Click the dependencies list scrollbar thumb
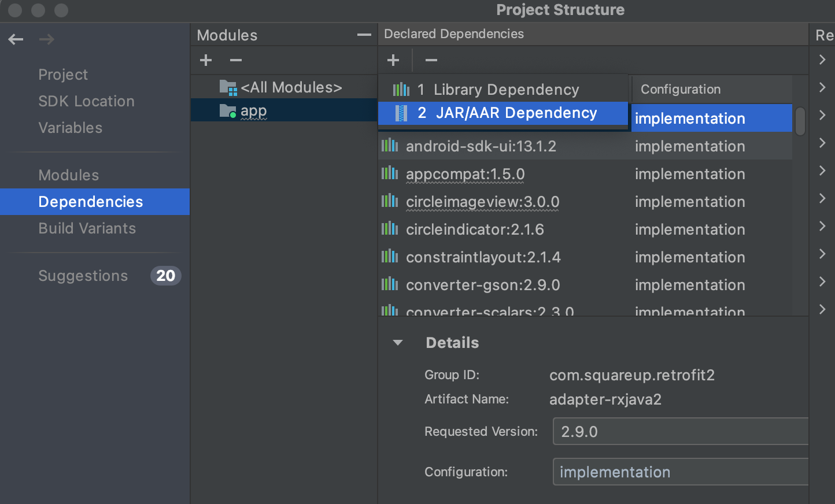This screenshot has height=504, width=835. pyautogui.click(x=800, y=121)
